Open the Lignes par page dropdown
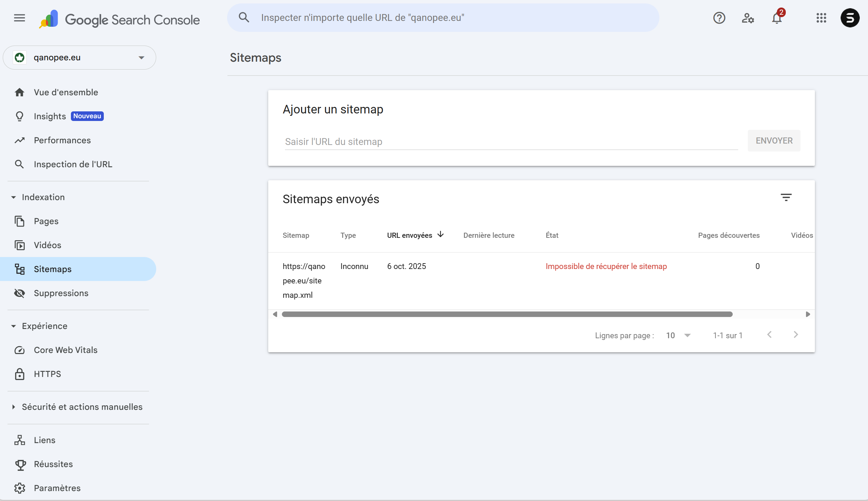This screenshot has width=868, height=501. (x=678, y=335)
